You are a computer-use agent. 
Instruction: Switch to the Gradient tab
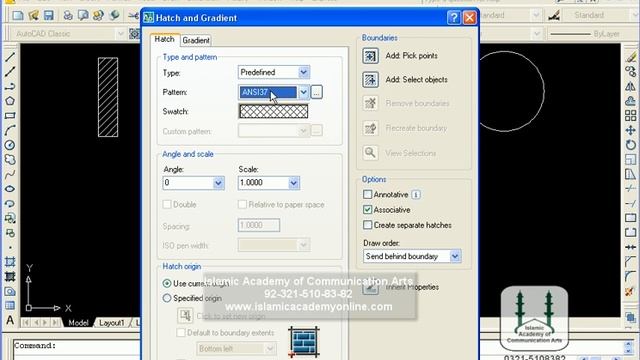(x=196, y=40)
